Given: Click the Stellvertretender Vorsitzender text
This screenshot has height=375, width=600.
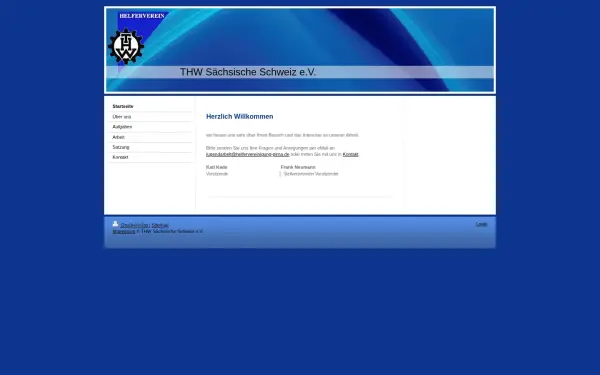Looking at the screenshot, I should coord(311,174).
